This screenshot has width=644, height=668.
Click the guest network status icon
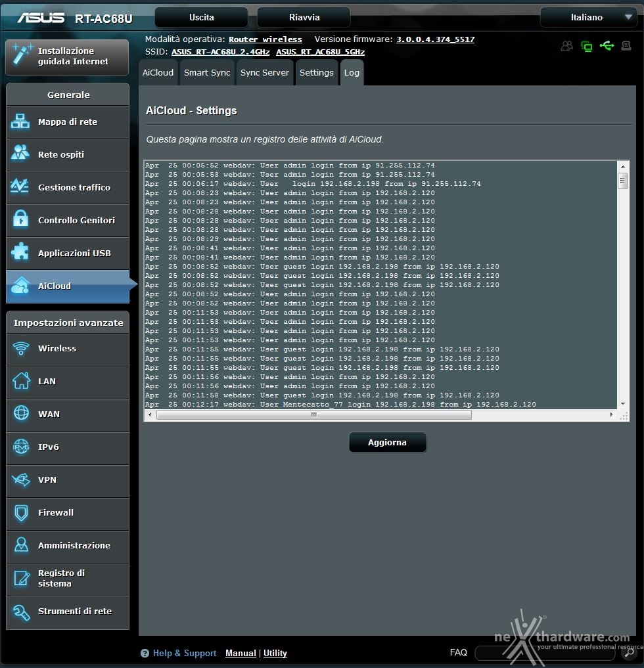click(x=567, y=46)
